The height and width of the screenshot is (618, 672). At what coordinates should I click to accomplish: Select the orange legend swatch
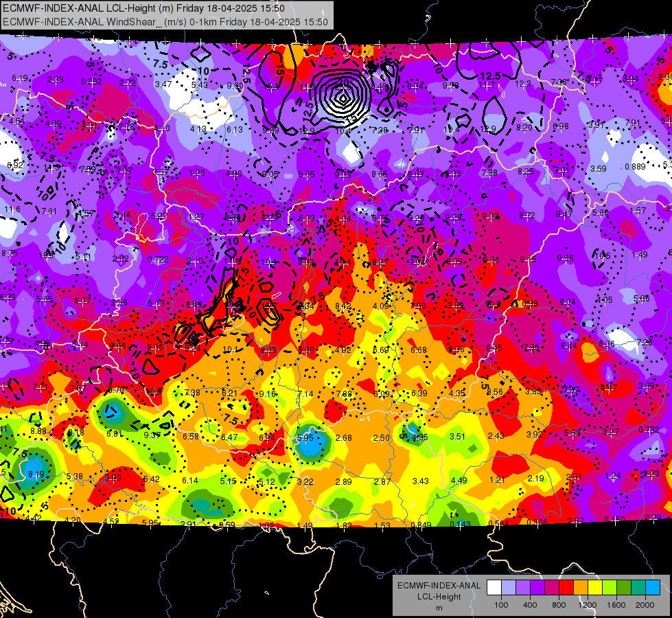coord(581,588)
